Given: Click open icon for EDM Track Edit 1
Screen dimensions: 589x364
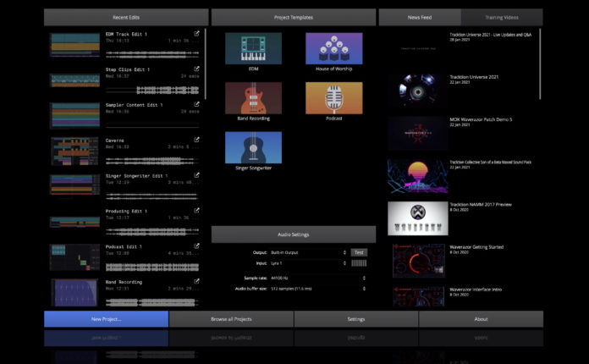Looking at the screenshot, I should click(x=197, y=34).
